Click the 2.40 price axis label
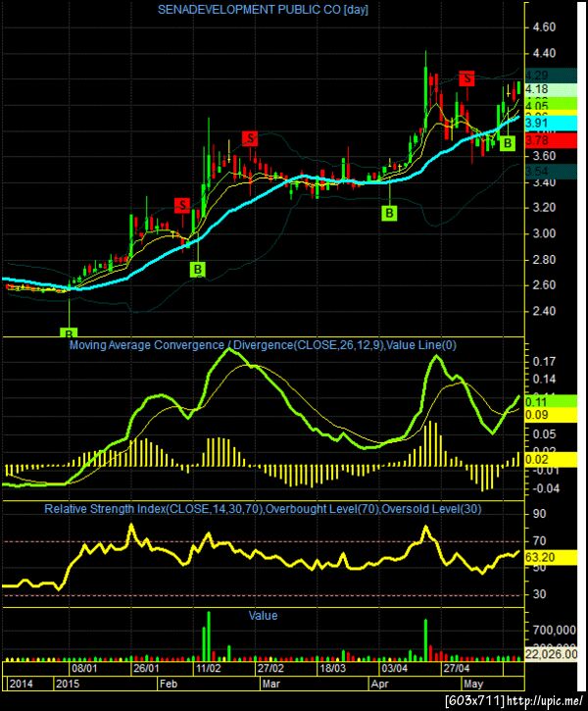The height and width of the screenshot is (711, 588). pyautogui.click(x=542, y=311)
